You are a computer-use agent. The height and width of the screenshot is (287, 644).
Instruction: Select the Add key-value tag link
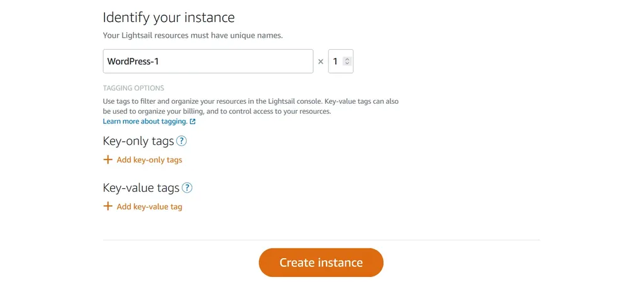pos(149,206)
